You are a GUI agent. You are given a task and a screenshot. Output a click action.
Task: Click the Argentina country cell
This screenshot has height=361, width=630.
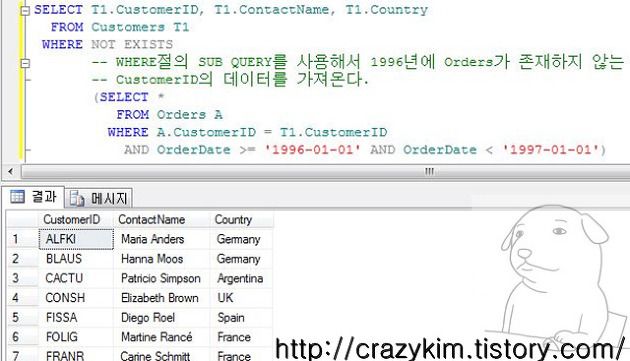pos(241,278)
